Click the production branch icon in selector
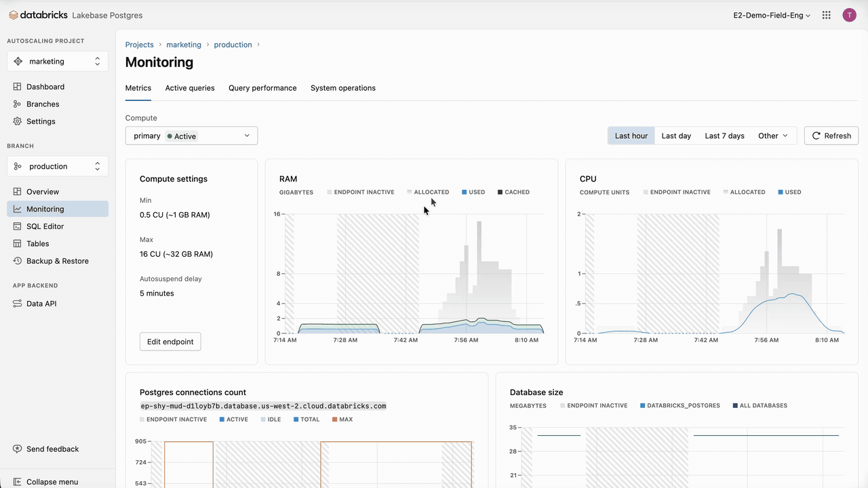 (18, 166)
